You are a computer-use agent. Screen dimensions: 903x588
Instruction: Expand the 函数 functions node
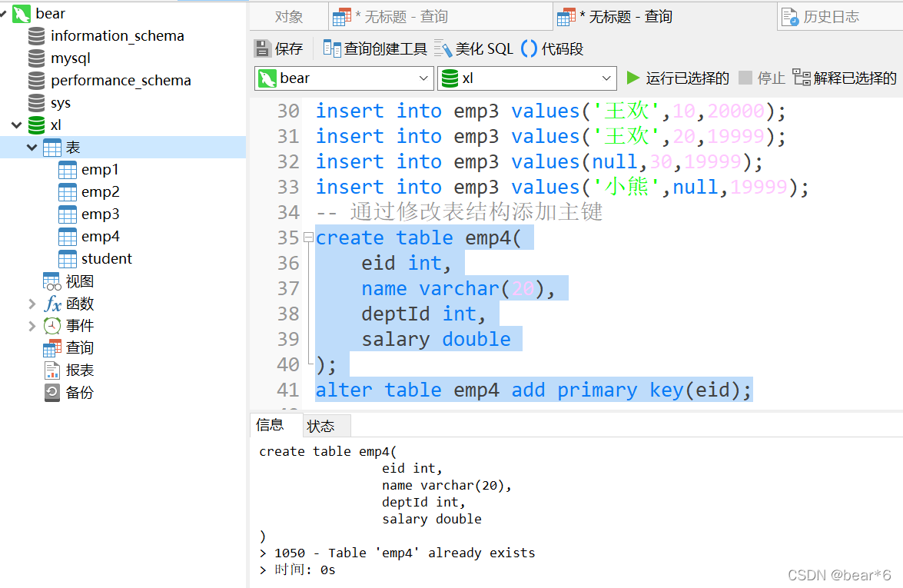point(32,304)
